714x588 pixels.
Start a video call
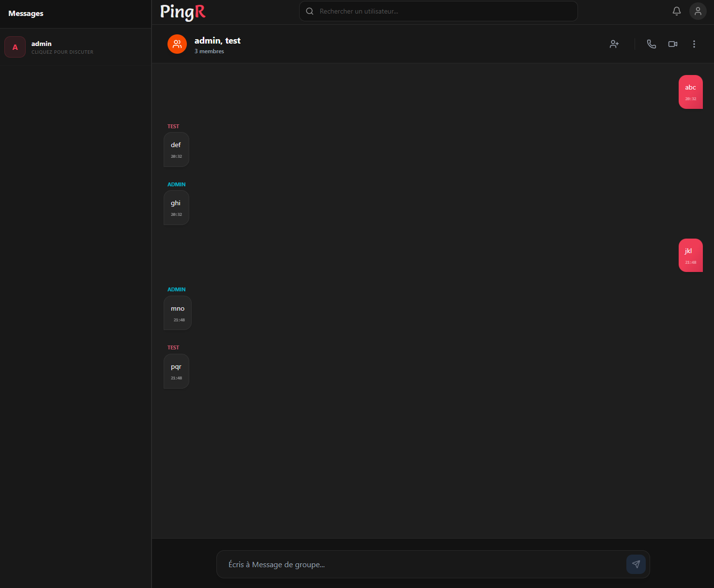[x=672, y=44]
